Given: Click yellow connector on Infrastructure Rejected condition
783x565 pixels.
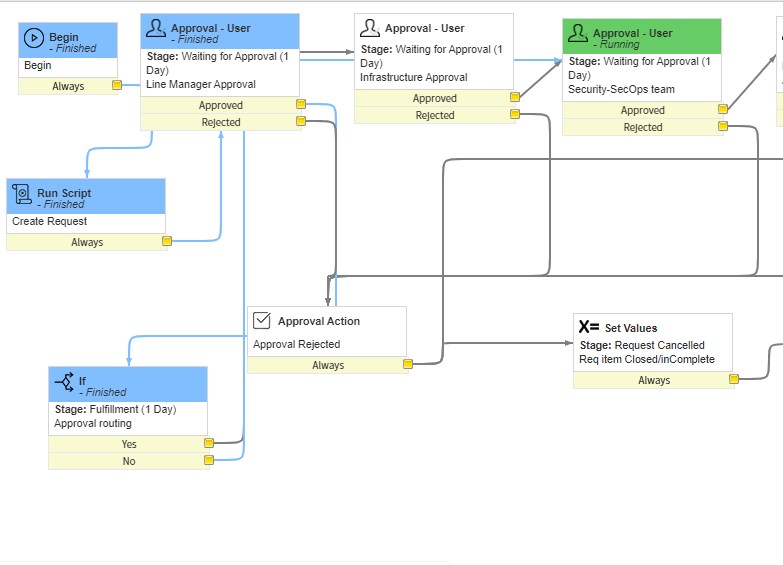Looking at the screenshot, I should click(515, 114).
